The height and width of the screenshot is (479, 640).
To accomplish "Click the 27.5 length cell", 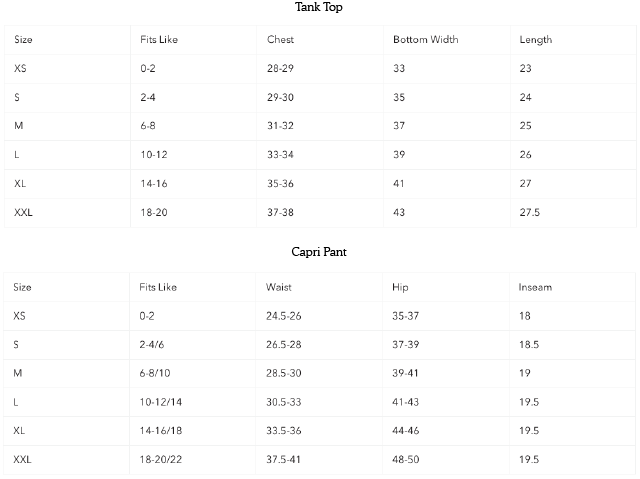I will (530, 213).
